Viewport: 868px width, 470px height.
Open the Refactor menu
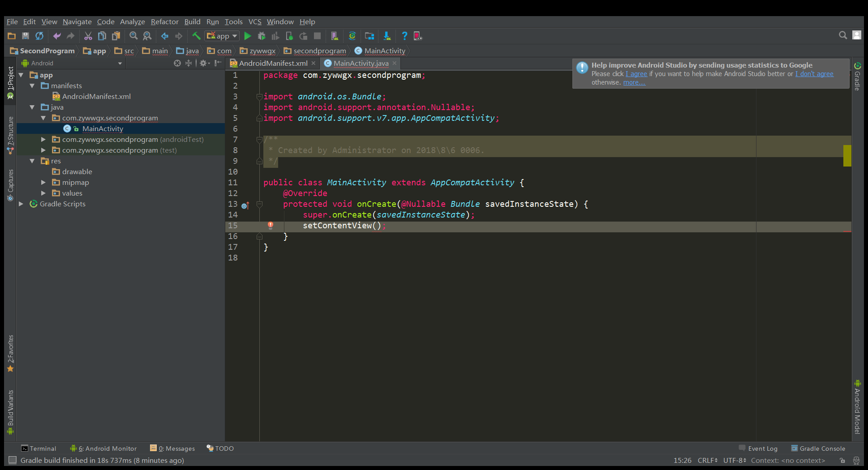[164, 21]
